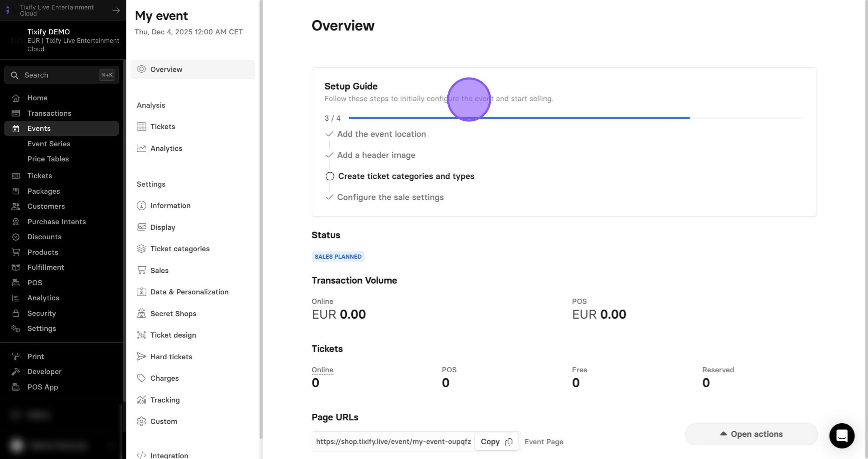Click the Customers people icon
868x459 pixels.
tap(16, 206)
